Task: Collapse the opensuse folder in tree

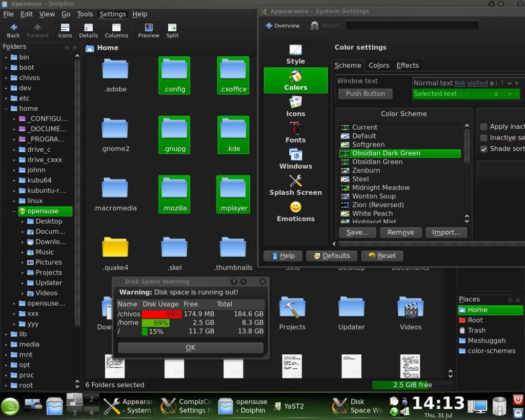Action: click(14, 211)
